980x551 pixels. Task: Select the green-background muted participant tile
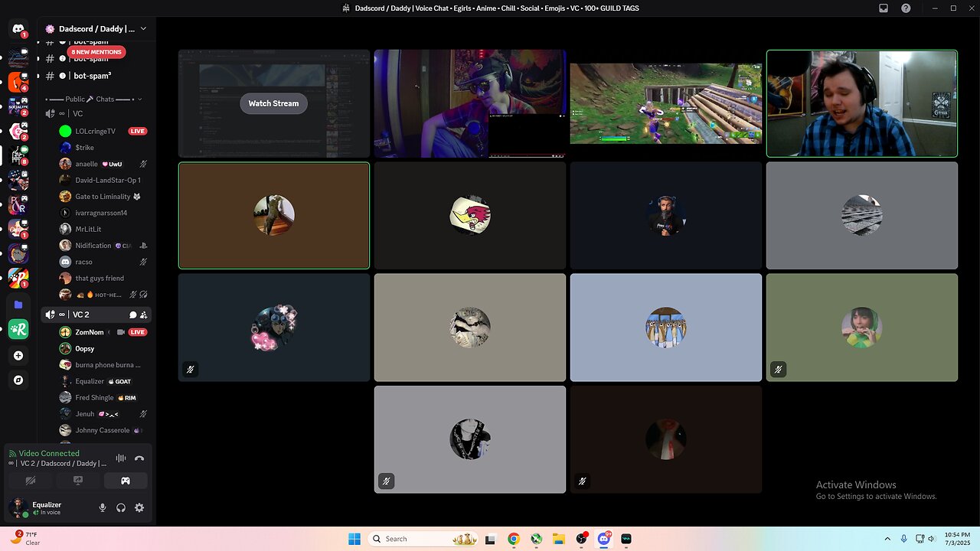pos(862,327)
